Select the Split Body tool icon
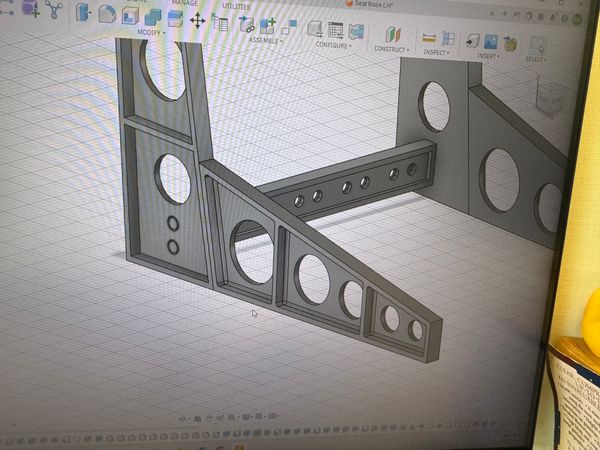The height and width of the screenshot is (450, 600). tap(175, 19)
